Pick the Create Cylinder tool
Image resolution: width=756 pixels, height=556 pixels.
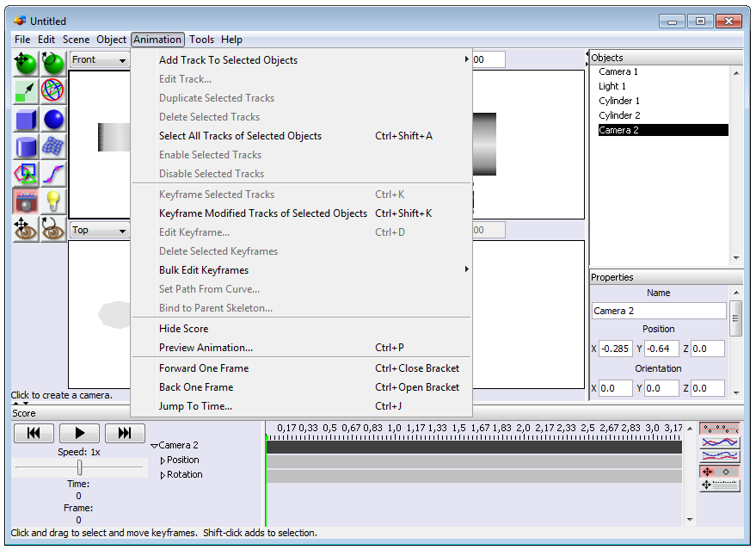tap(26, 146)
